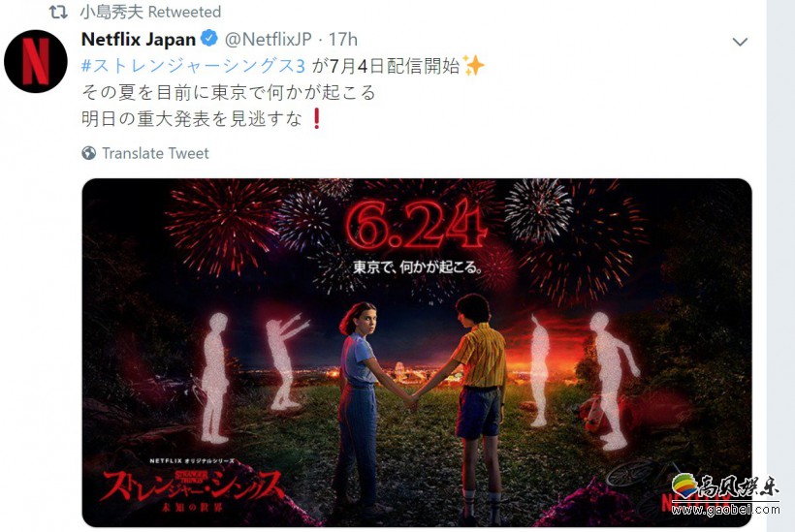Click the www.gaobei.com watermark text
This screenshot has height=532, width=795.
point(725,509)
